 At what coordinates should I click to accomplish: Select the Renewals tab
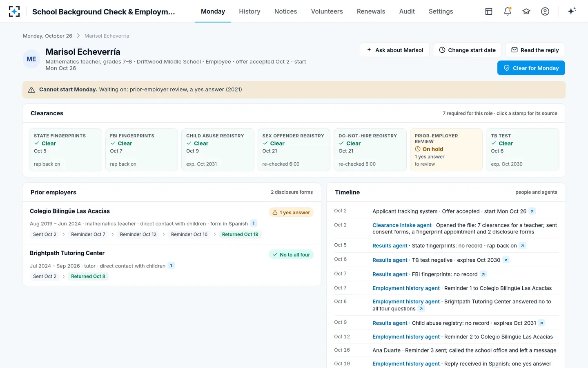click(371, 11)
